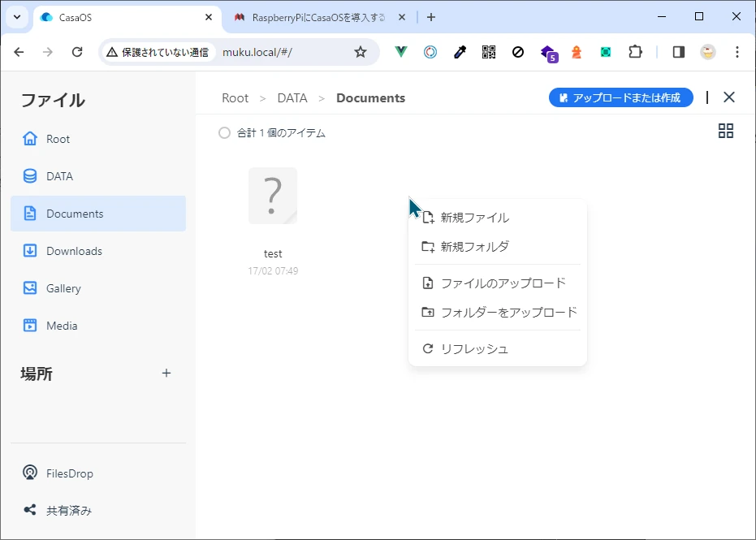Click the share icon beside 共有済み

click(30, 510)
